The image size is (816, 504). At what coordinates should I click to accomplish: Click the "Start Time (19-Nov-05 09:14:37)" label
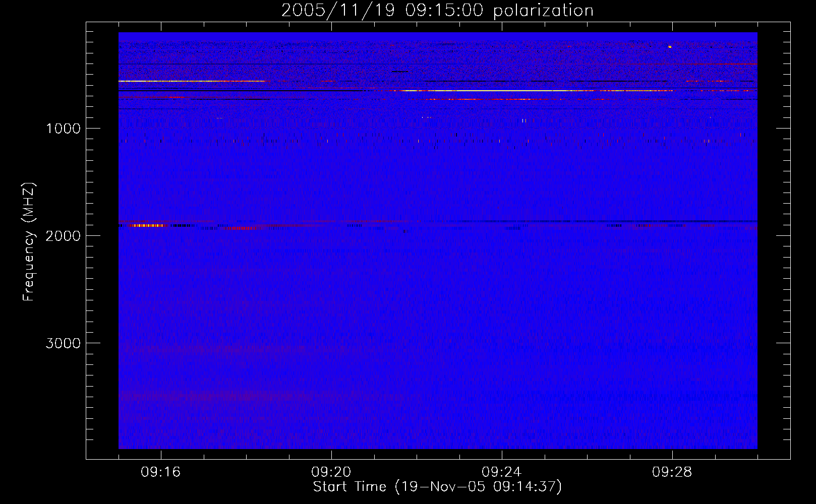click(x=437, y=487)
